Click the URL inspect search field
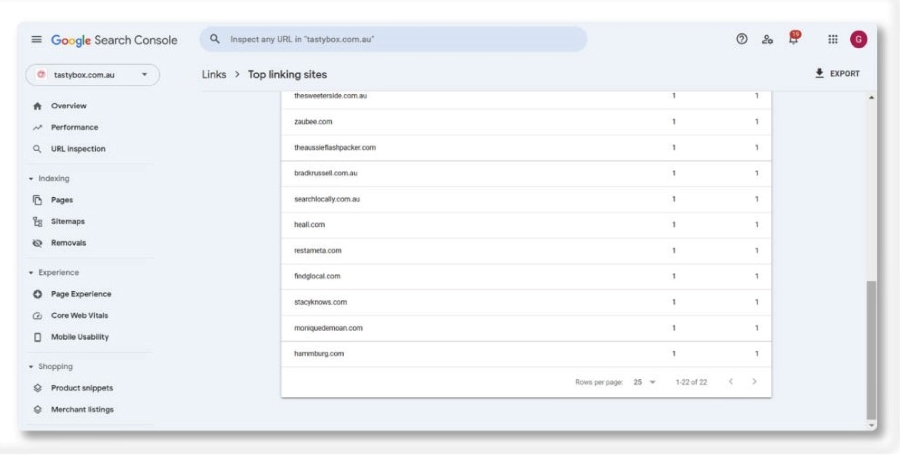 pos(393,39)
